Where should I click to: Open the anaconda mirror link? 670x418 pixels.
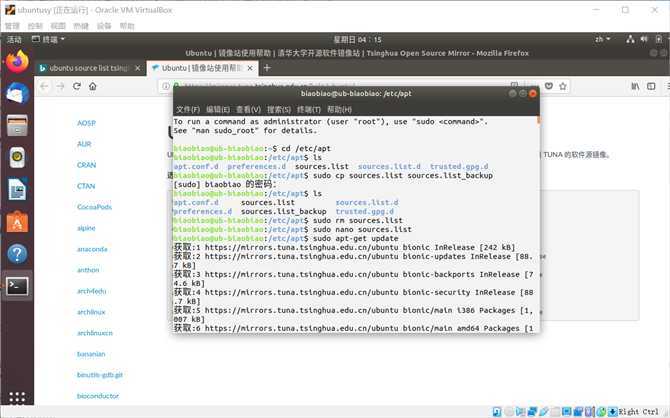point(92,249)
